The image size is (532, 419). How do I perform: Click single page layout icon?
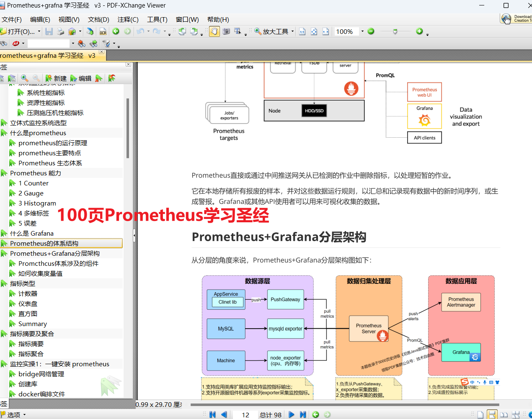click(480, 414)
